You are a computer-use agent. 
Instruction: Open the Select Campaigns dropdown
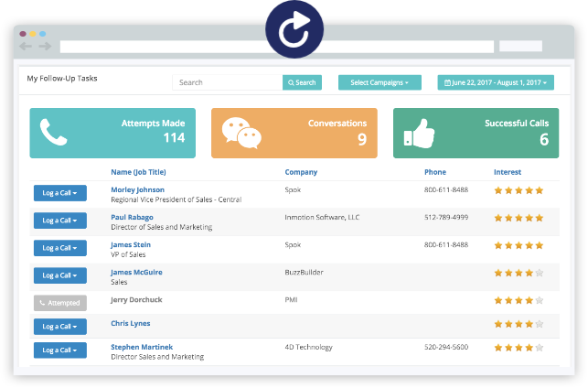(380, 82)
